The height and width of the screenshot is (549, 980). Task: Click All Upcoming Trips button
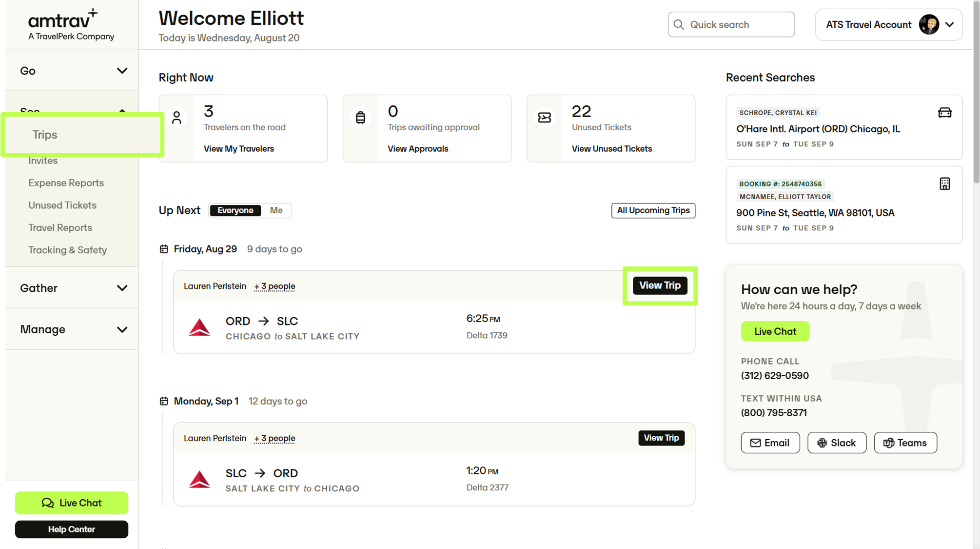(653, 210)
